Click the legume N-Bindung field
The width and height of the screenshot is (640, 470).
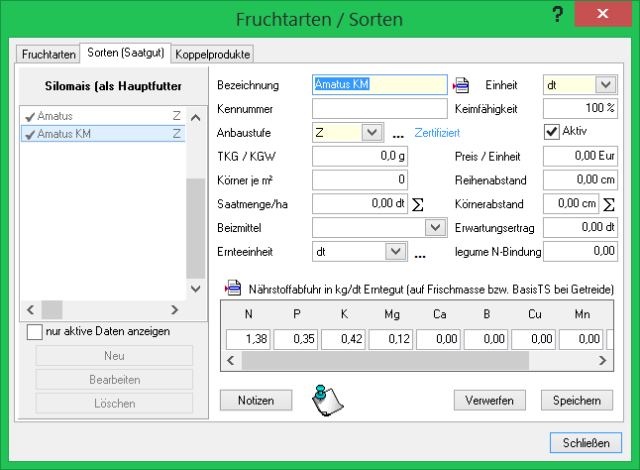[x=580, y=251]
